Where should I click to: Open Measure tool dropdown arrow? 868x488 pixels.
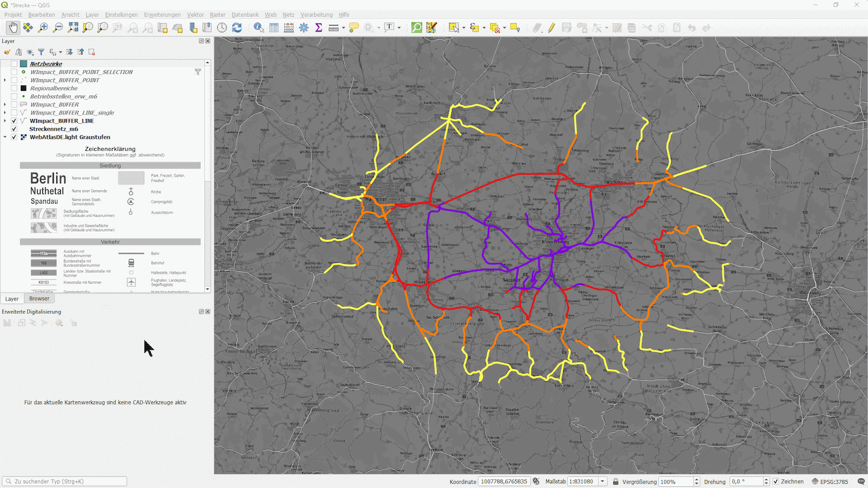(x=343, y=28)
